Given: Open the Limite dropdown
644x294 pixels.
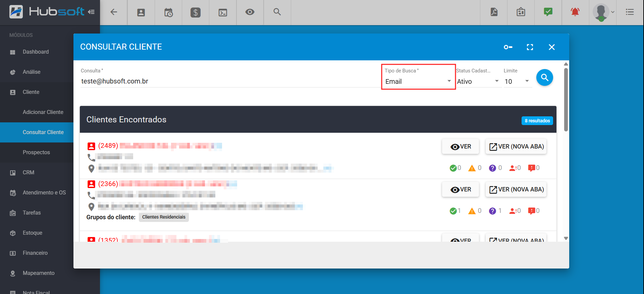Looking at the screenshot, I should click(517, 81).
